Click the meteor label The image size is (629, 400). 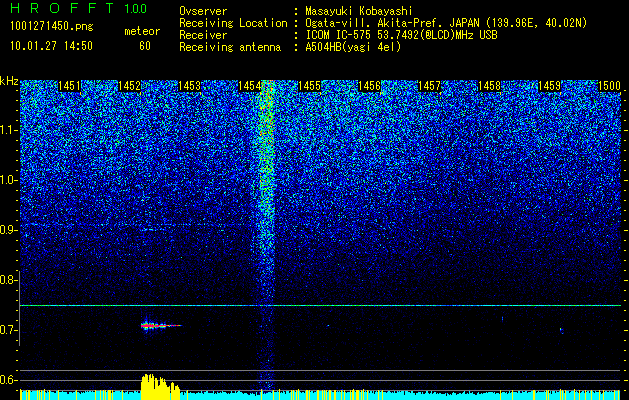tap(142, 31)
